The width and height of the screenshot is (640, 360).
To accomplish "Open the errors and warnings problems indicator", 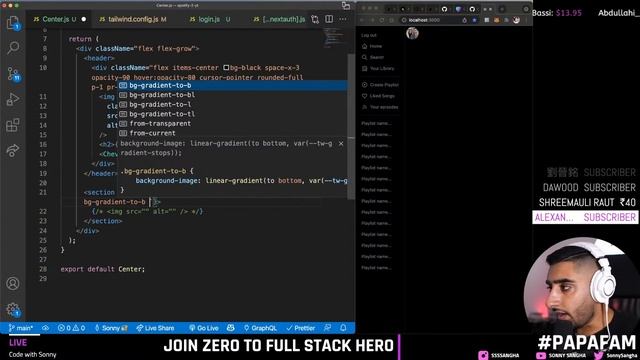I will 71,328.
